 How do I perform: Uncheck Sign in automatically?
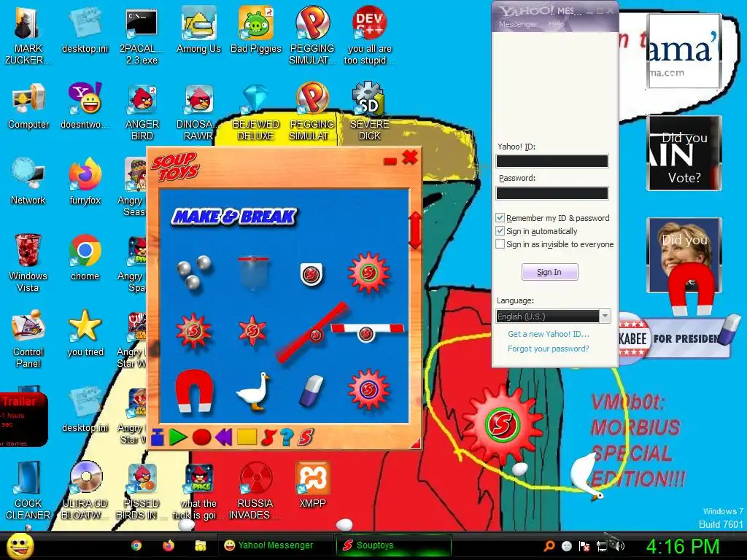[x=500, y=231]
